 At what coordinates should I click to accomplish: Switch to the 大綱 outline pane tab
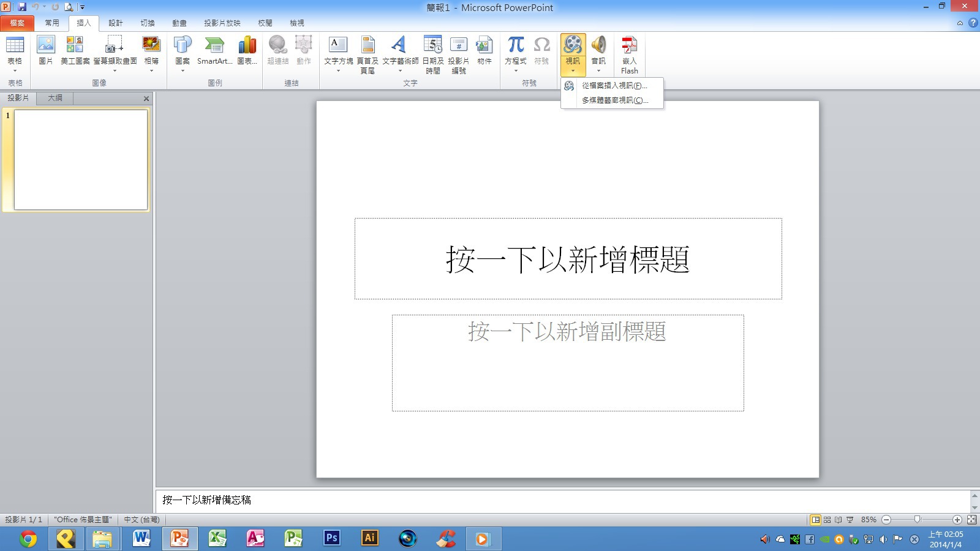[55, 98]
